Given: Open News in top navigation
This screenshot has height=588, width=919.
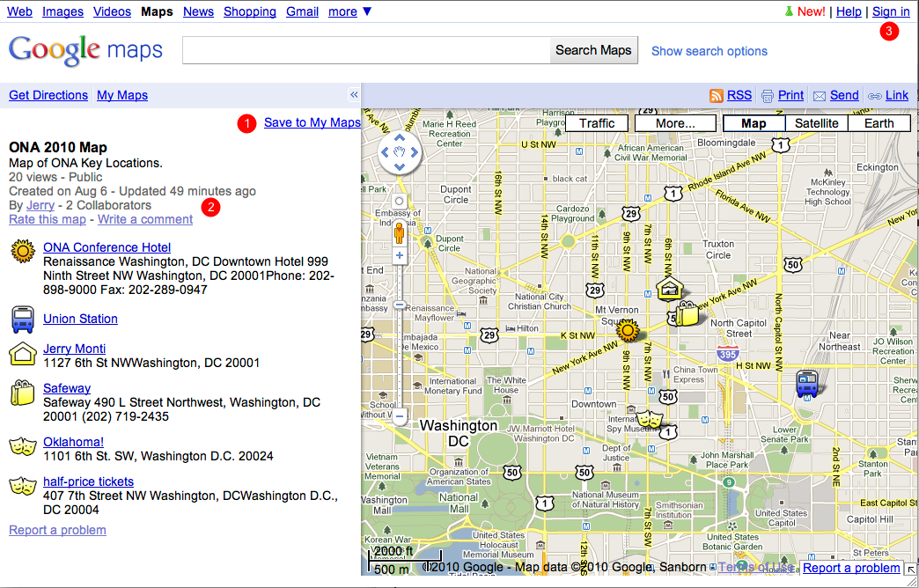Looking at the screenshot, I should tap(198, 11).
